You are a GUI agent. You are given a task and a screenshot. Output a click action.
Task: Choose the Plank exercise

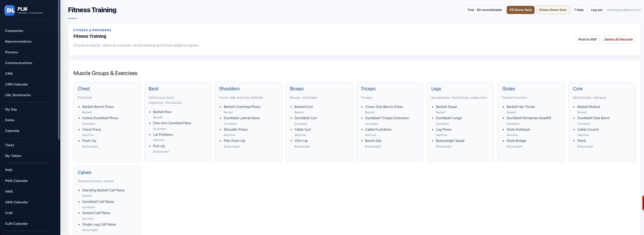click(582, 141)
